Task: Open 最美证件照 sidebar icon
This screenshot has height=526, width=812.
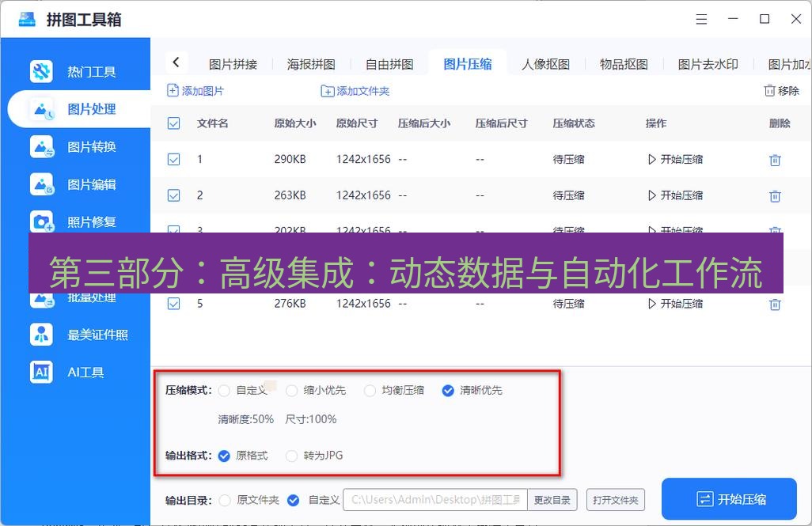Action: click(41, 335)
